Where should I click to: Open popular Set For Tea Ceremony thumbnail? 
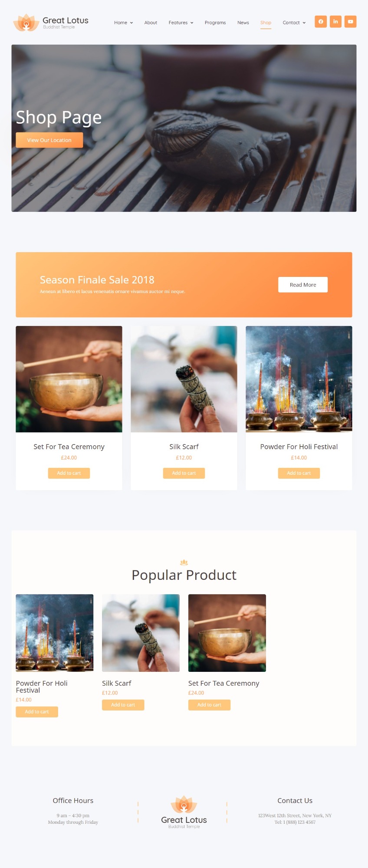tap(227, 633)
